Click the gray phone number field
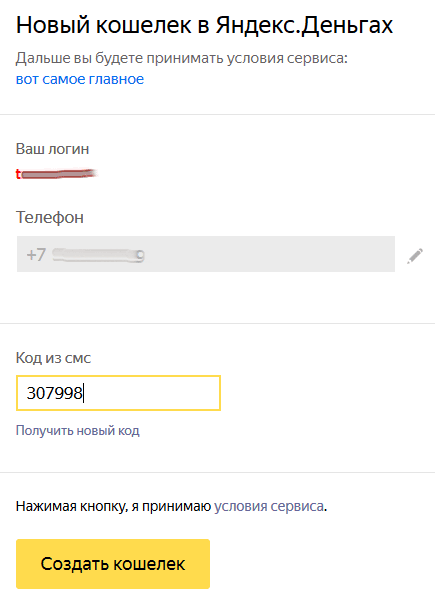This screenshot has width=435, height=605. tap(206, 254)
